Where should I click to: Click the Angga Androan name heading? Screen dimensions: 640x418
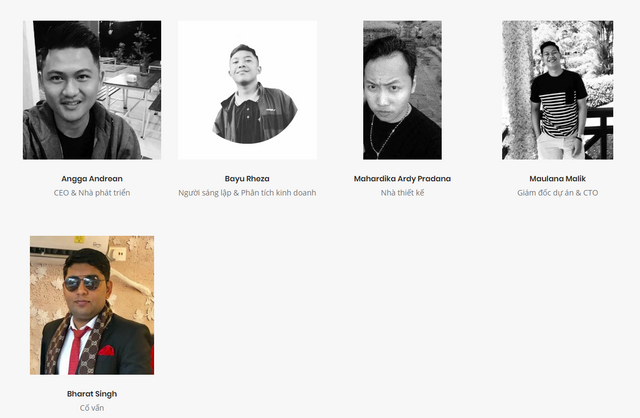[x=92, y=179]
